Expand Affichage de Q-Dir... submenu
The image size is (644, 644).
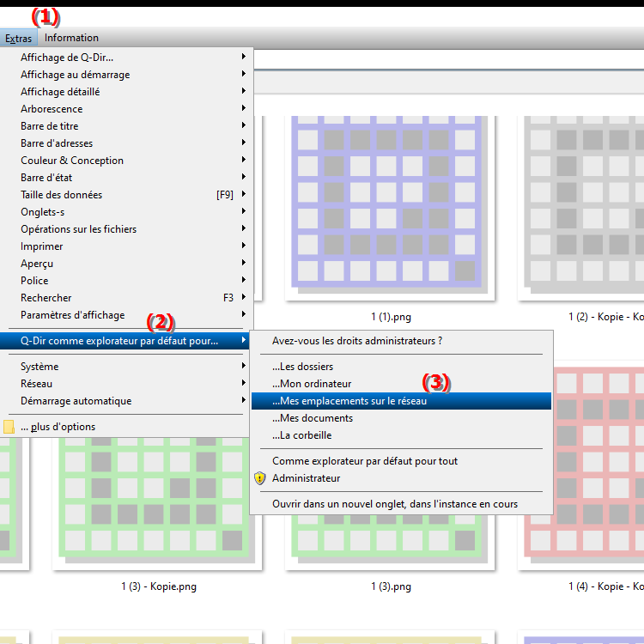125,58
